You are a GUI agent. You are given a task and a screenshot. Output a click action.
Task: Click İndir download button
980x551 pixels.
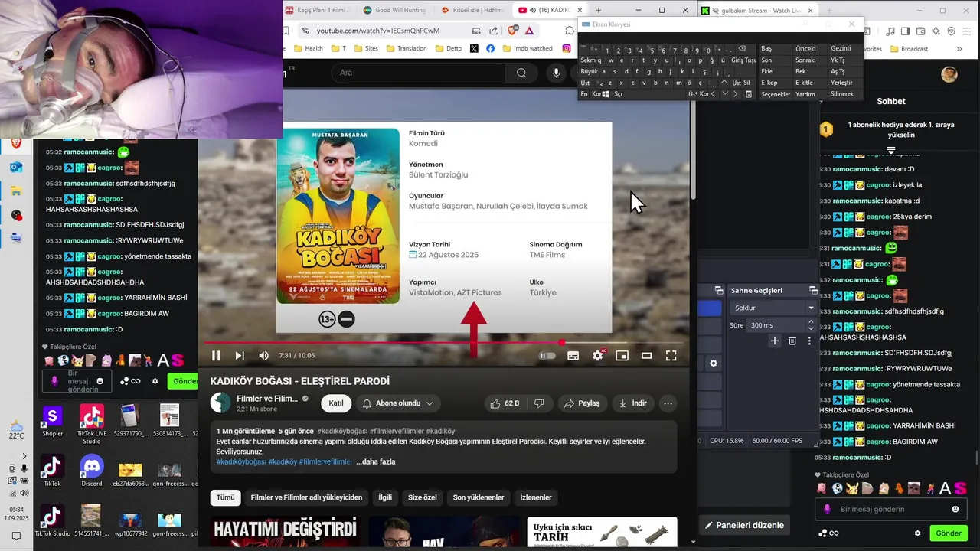(x=632, y=403)
